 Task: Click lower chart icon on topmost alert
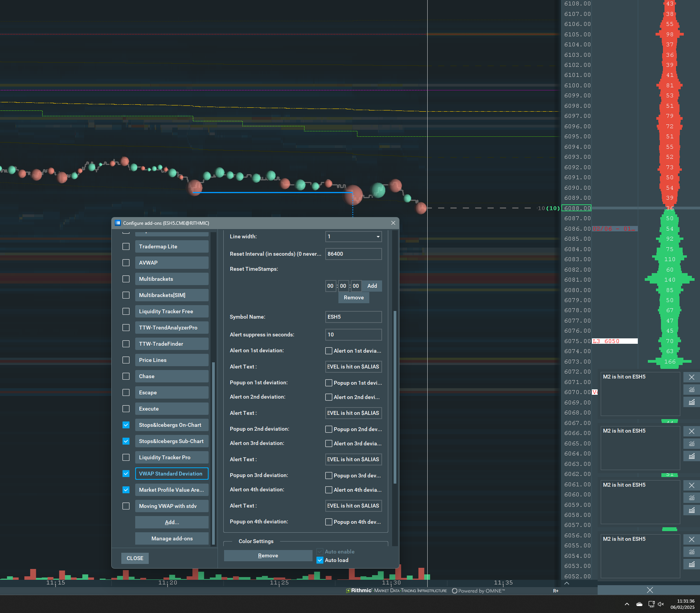tap(692, 402)
